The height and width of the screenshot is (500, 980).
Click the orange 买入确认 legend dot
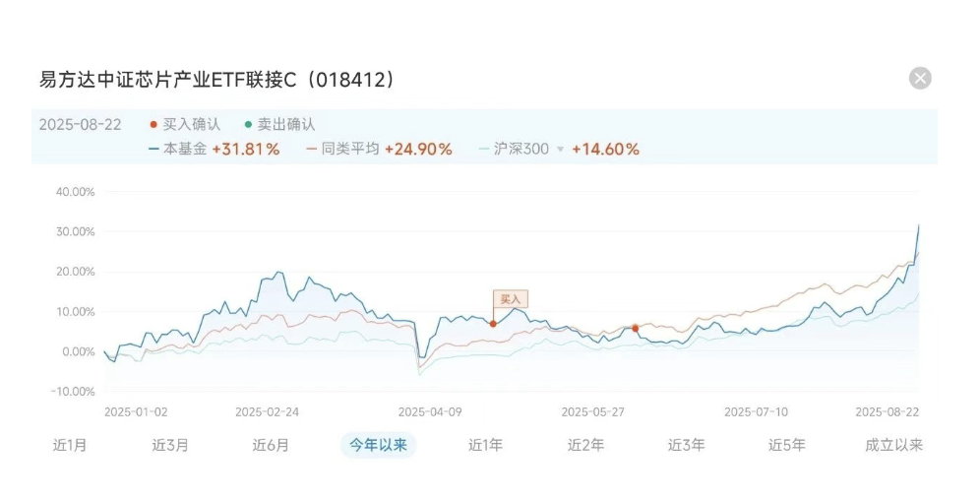click(x=153, y=124)
